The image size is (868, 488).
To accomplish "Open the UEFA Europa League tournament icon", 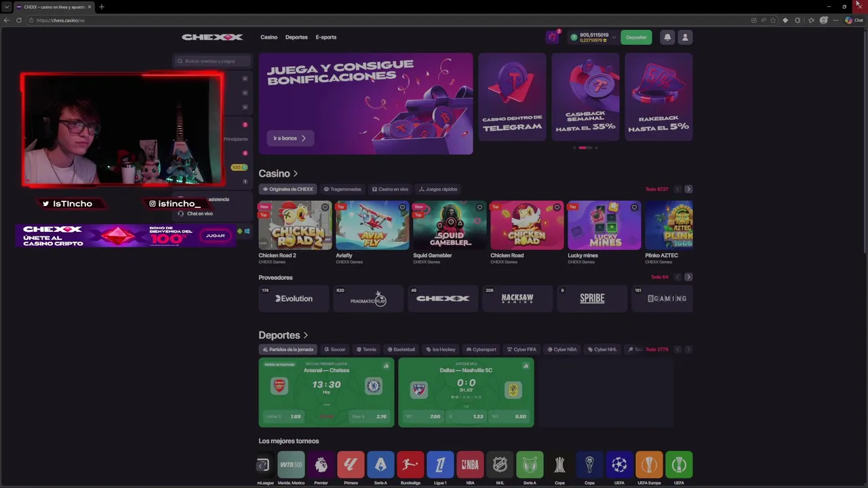I will [x=649, y=464].
